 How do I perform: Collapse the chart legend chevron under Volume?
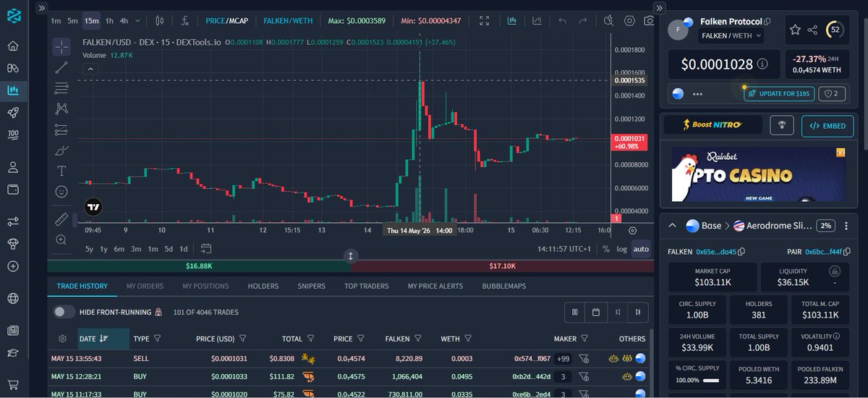91,69
